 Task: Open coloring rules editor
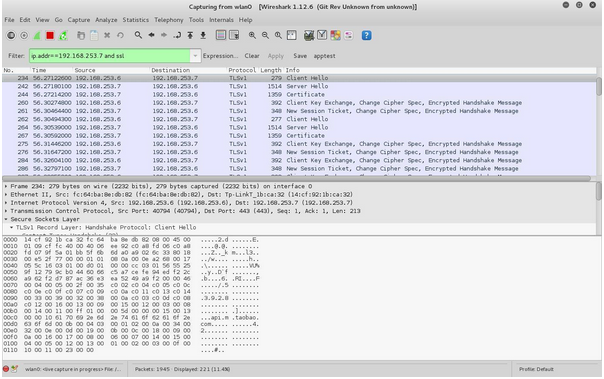[x=336, y=35]
